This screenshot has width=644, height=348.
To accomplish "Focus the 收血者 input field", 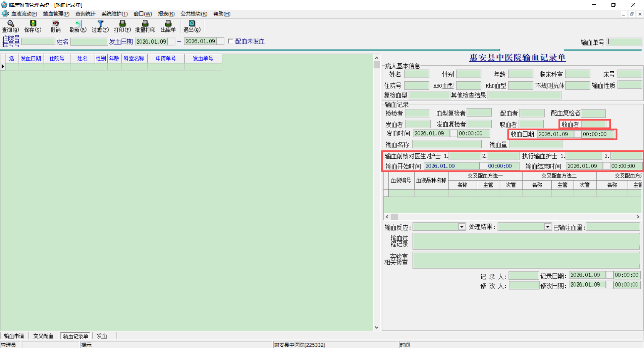I will point(594,124).
